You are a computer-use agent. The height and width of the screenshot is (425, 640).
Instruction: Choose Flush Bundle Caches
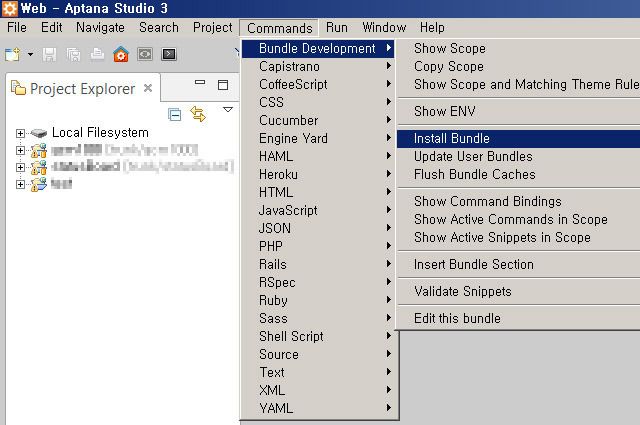point(519,174)
